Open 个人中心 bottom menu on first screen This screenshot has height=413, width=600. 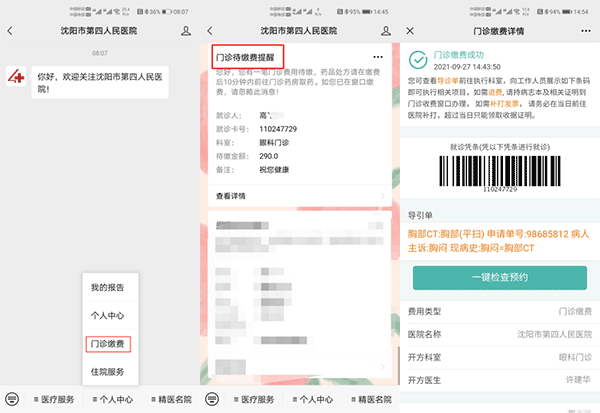(112, 400)
